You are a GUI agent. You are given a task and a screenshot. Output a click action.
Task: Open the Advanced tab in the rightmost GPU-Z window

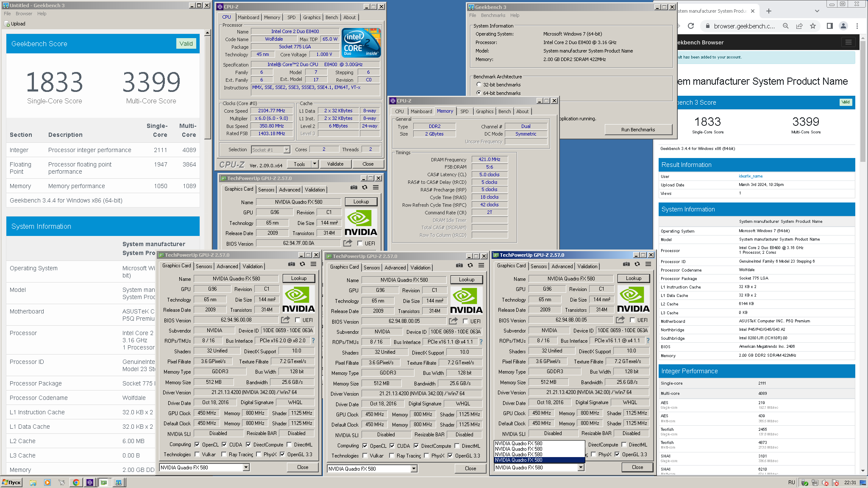pyautogui.click(x=562, y=266)
